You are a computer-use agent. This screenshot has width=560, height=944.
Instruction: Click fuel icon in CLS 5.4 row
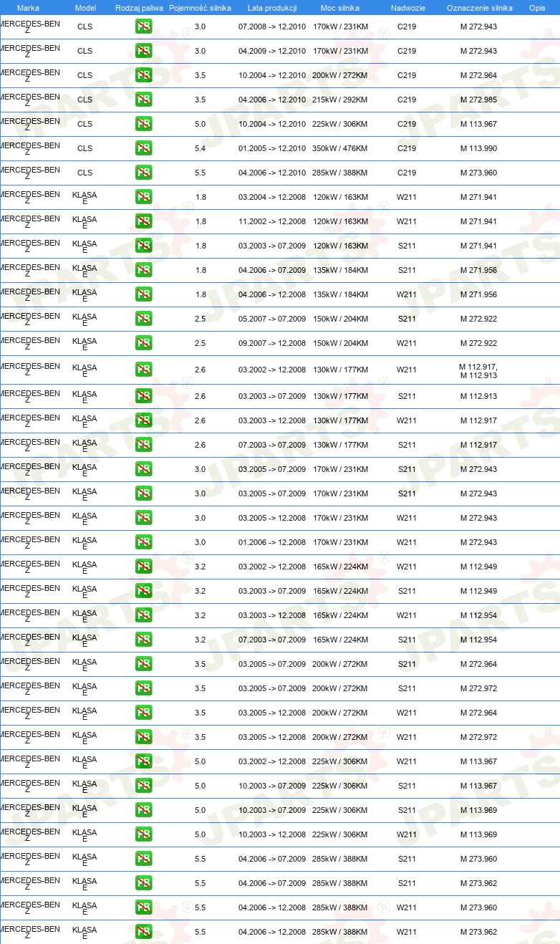click(143, 148)
